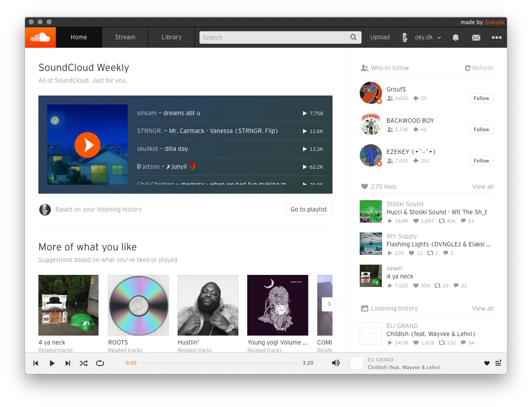Click the listening history avatar icon
This screenshot has height=407, width=532.
click(45, 210)
